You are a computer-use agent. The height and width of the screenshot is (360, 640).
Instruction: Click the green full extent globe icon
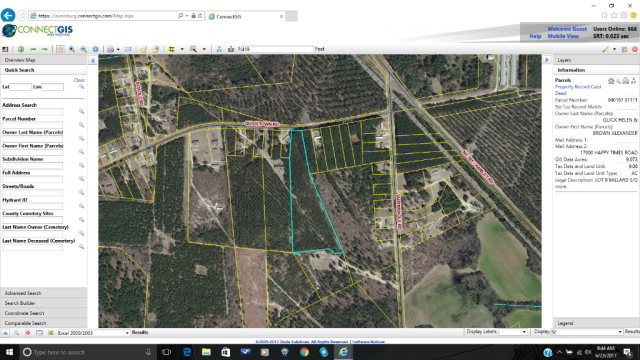tap(21, 49)
